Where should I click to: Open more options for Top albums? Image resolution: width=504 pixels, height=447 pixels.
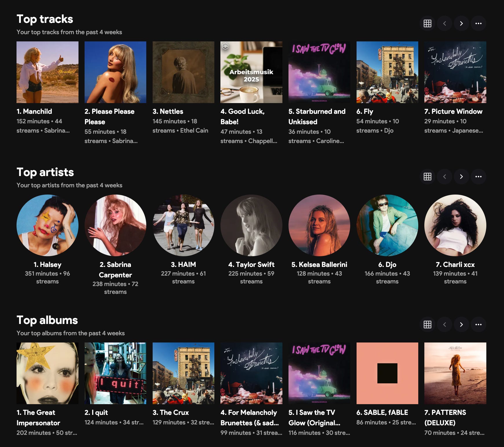click(x=479, y=325)
